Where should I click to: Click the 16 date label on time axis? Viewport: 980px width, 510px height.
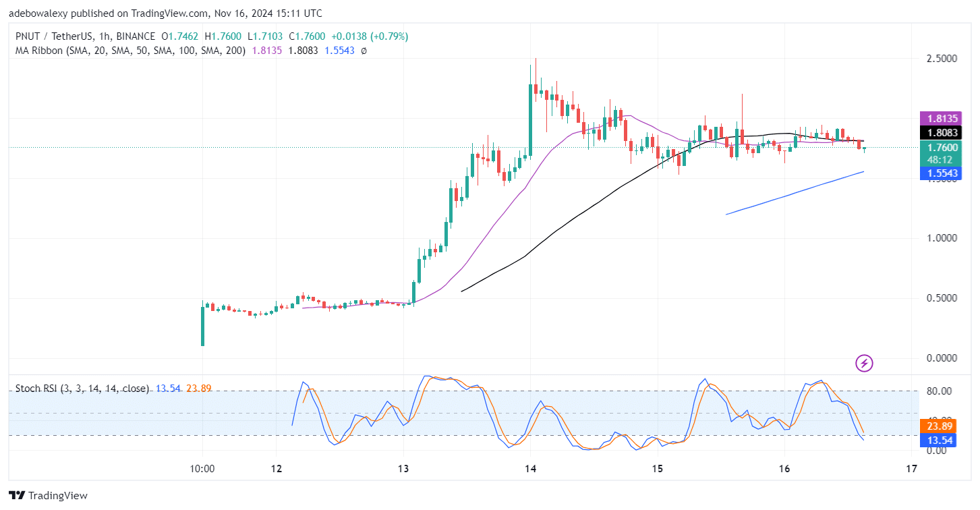click(x=784, y=469)
